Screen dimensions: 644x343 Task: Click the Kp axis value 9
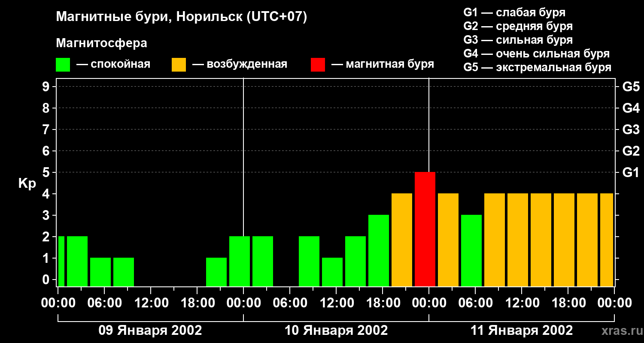pyautogui.click(x=47, y=87)
